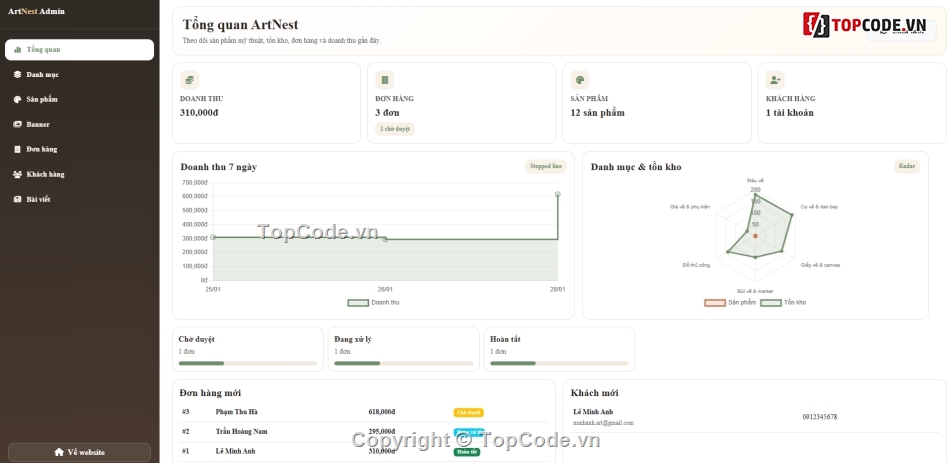Click the Về website button

[79, 452]
